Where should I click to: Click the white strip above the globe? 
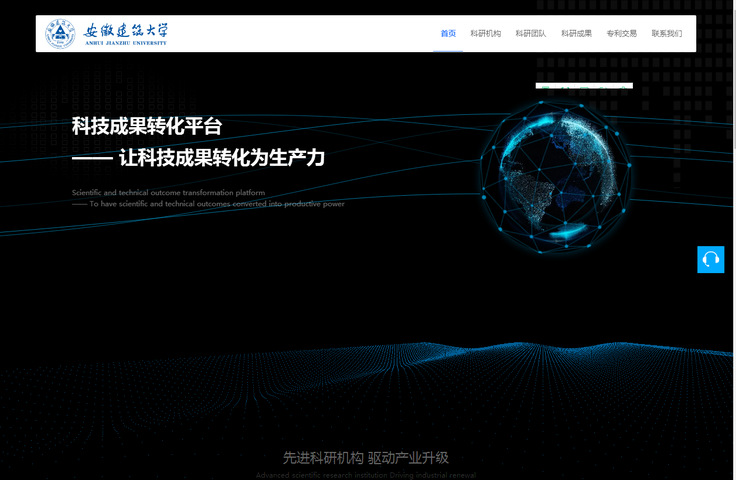tap(584, 86)
